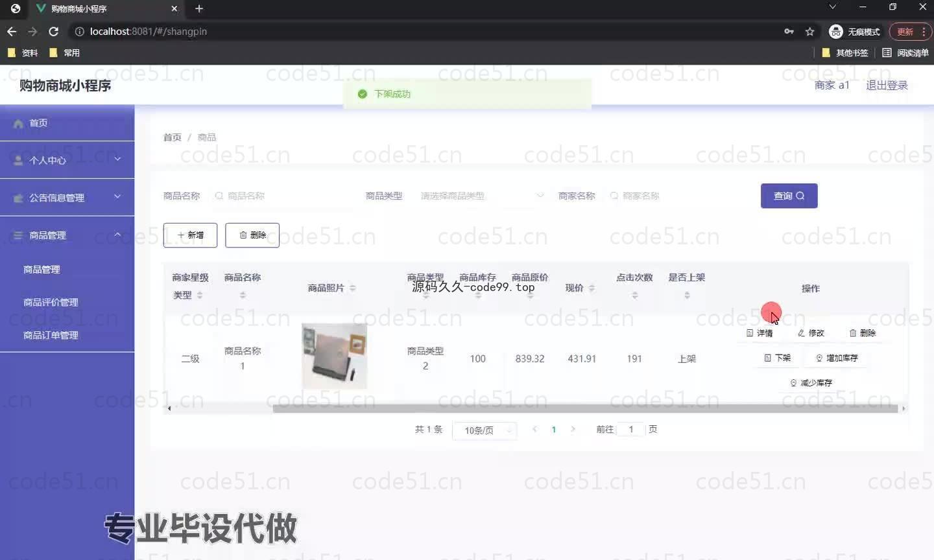The height and width of the screenshot is (560, 934).
Task: Click the 无痕模式 incognito indicator
Action: click(x=855, y=31)
